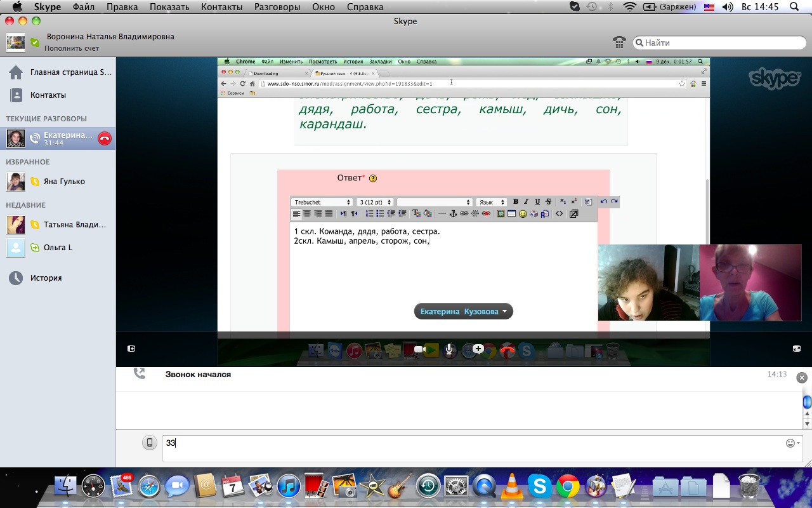Open История in the sidebar
The image size is (812, 508).
(x=46, y=278)
